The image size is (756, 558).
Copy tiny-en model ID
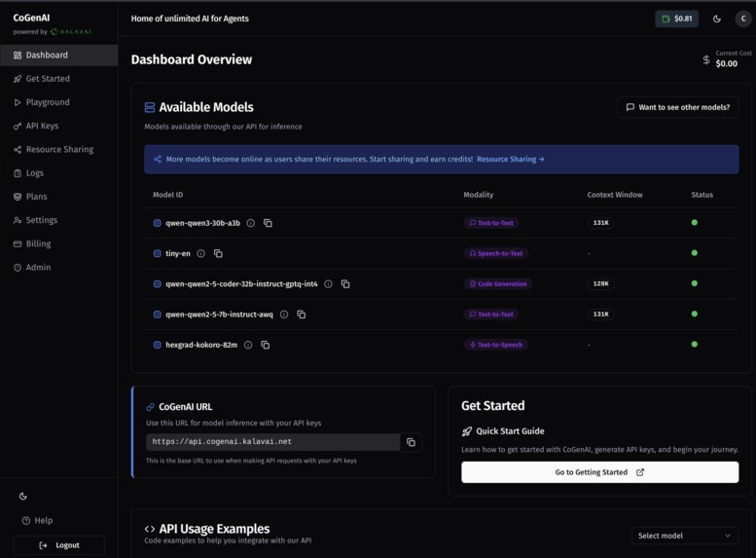click(x=218, y=253)
